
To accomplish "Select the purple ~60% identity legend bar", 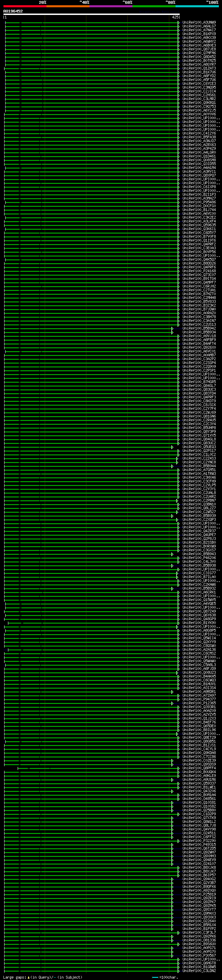I will point(111,7).
